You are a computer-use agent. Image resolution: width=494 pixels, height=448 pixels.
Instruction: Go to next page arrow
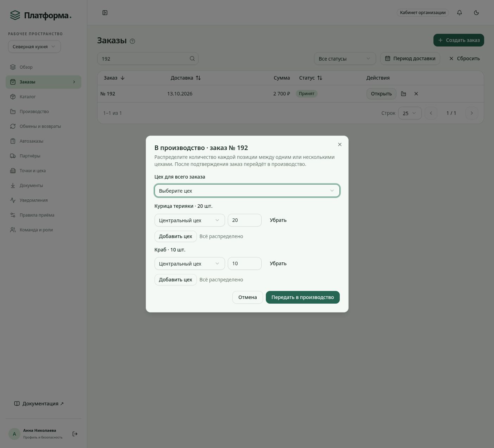(472, 113)
